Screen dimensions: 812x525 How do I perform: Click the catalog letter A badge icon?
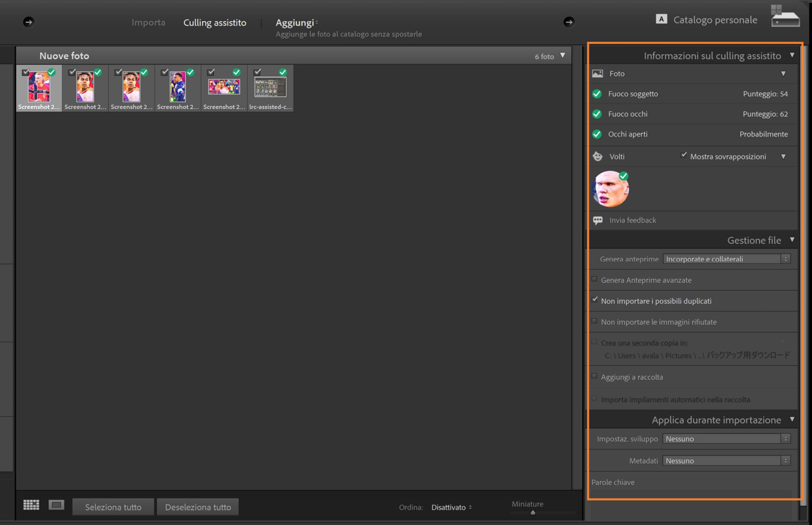[661, 19]
